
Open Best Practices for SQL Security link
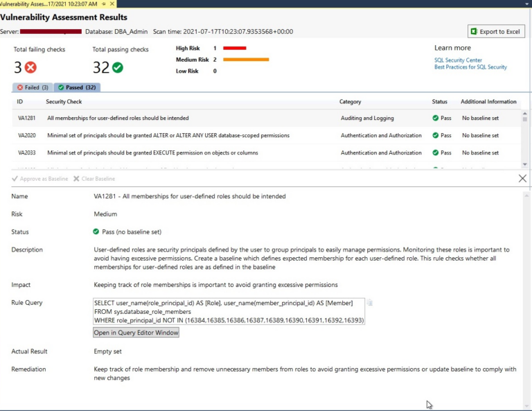pos(470,67)
